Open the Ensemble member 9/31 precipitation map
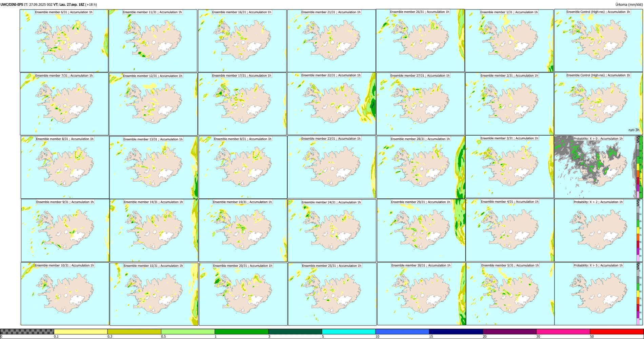 click(65, 231)
